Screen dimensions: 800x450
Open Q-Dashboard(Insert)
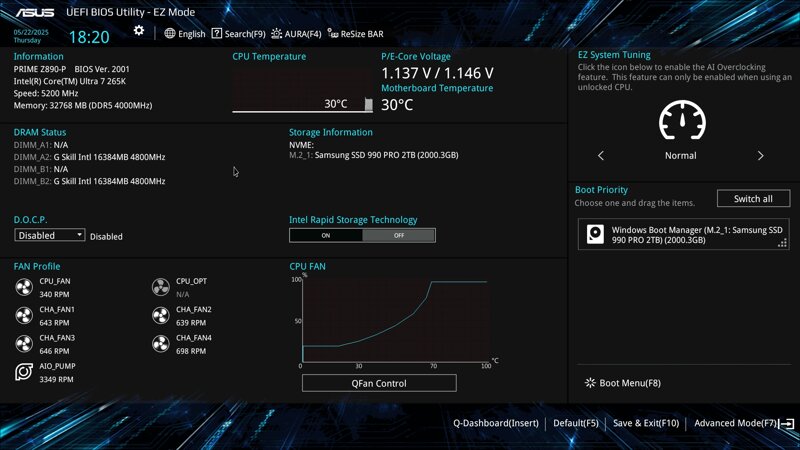pyautogui.click(x=496, y=423)
